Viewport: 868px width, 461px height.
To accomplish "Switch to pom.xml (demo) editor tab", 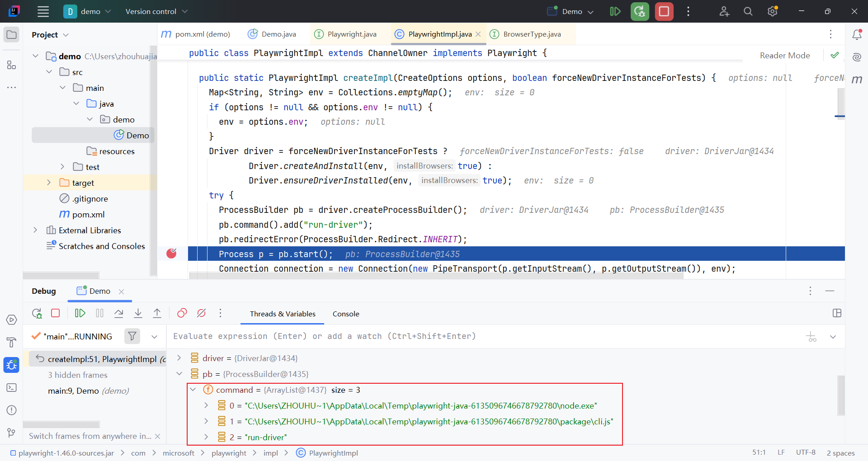I will (196, 34).
